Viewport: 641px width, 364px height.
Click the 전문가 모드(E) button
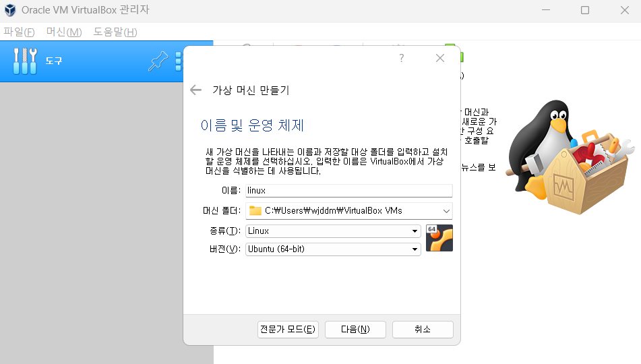[x=288, y=330]
